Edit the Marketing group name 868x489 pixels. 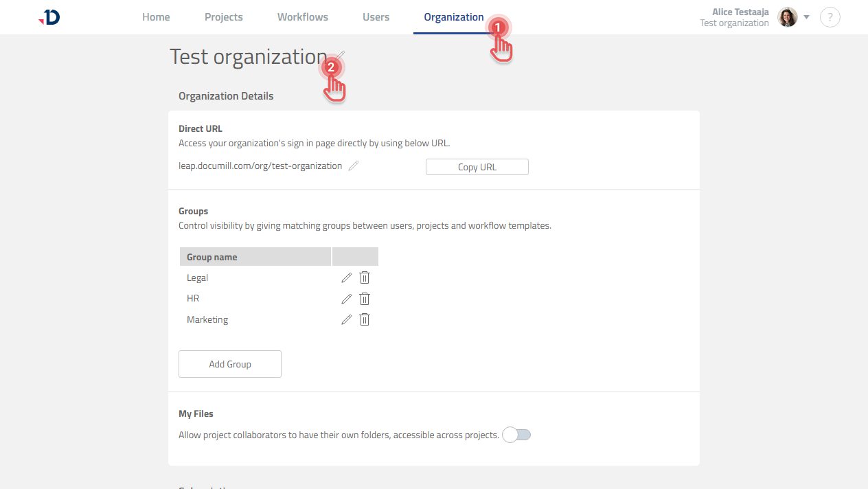pyautogui.click(x=346, y=319)
